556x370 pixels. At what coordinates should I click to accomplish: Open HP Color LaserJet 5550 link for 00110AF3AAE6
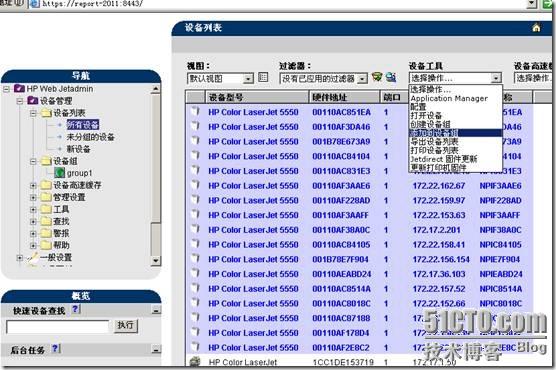click(253, 186)
